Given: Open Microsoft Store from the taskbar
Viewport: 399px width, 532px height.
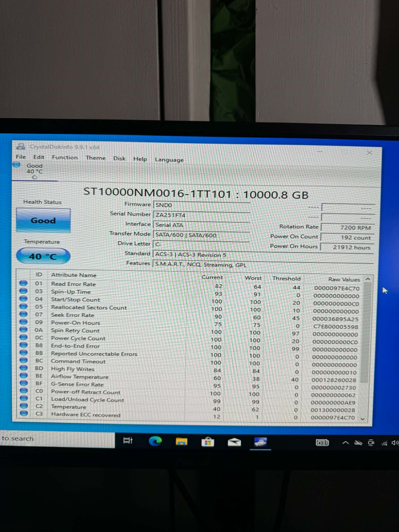Looking at the screenshot, I should pyautogui.click(x=208, y=442).
